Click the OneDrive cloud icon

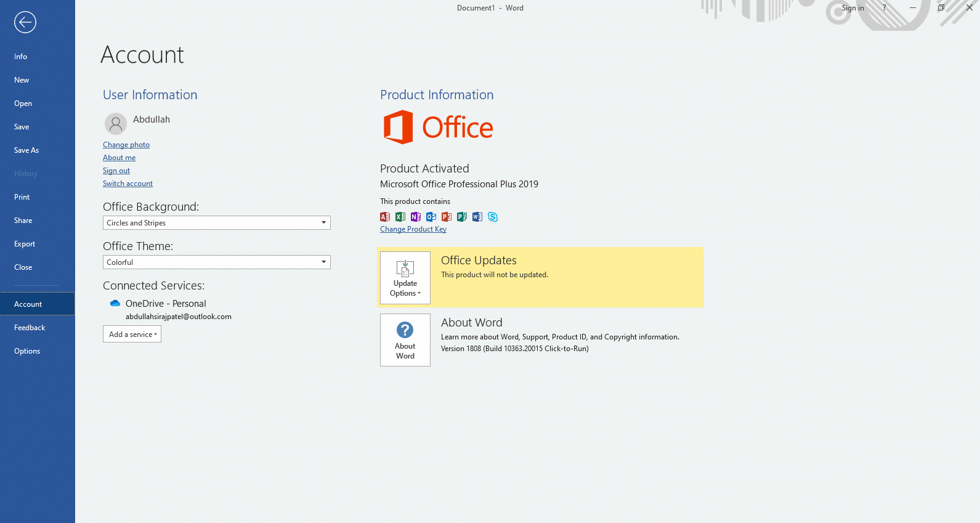click(x=115, y=303)
